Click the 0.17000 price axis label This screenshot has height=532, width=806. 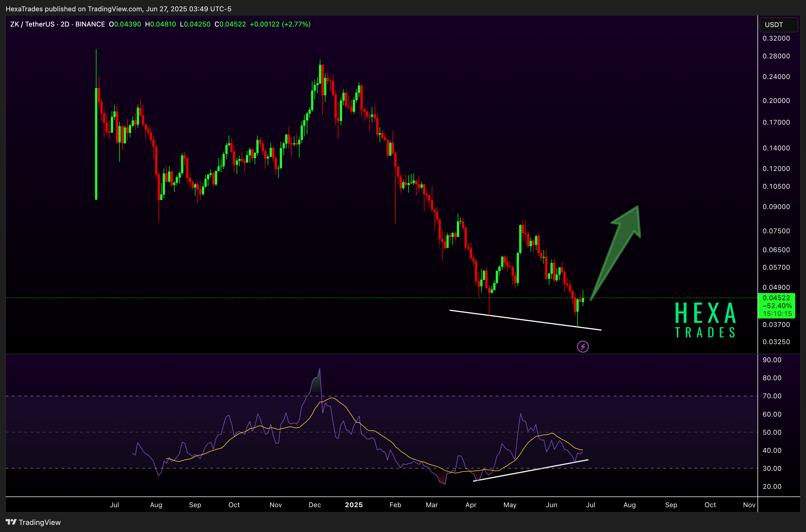[776, 122]
